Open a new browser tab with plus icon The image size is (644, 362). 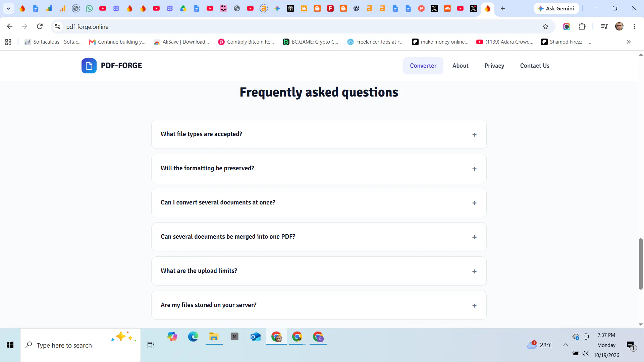(503, 8)
